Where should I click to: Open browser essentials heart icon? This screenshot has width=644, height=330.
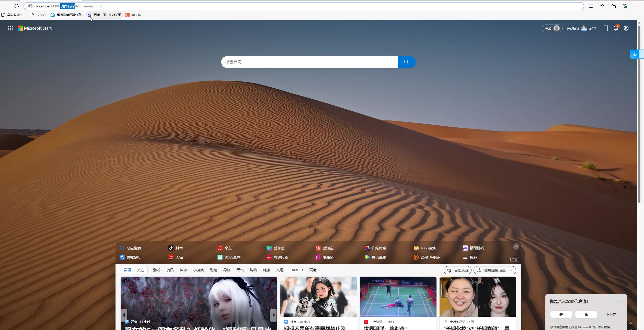625,6
